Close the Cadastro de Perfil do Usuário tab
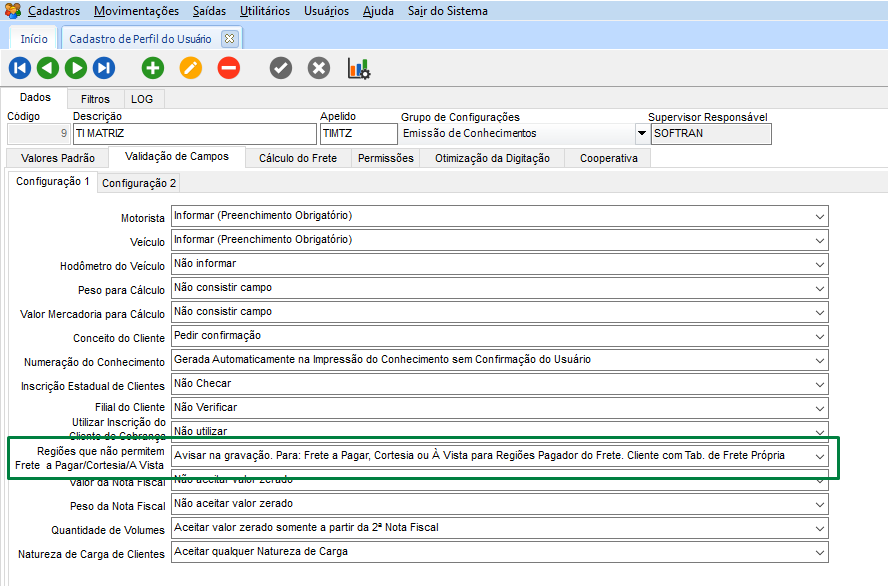The image size is (888, 586). 229,39
